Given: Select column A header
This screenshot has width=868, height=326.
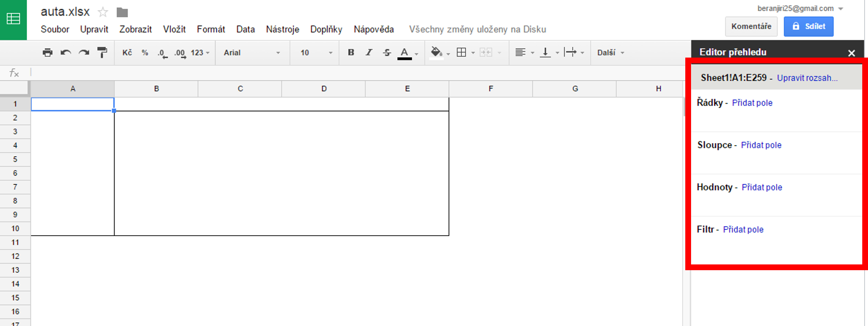Looking at the screenshot, I should click(73, 89).
